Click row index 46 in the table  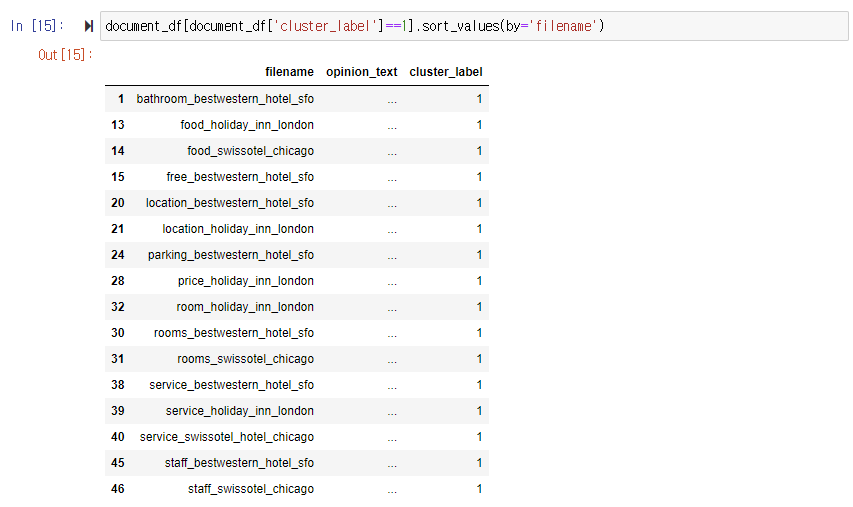(118, 489)
